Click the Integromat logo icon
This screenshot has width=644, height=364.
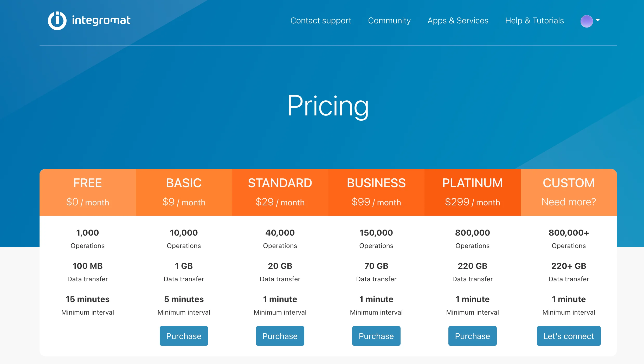(57, 21)
